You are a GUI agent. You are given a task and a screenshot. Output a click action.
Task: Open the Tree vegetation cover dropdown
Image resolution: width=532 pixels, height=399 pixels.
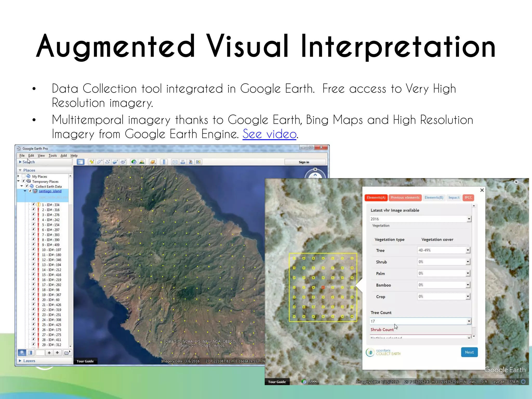(x=468, y=250)
